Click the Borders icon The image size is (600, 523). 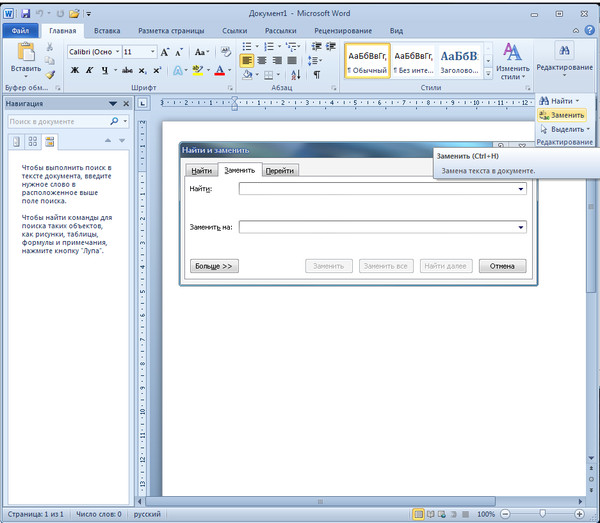click(x=269, y=75)
